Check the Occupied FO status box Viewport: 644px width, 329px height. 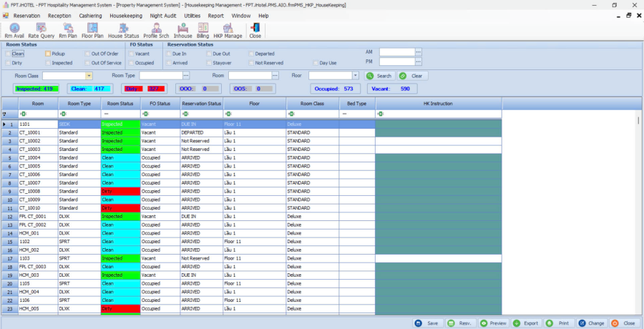[x=132, y=63]
